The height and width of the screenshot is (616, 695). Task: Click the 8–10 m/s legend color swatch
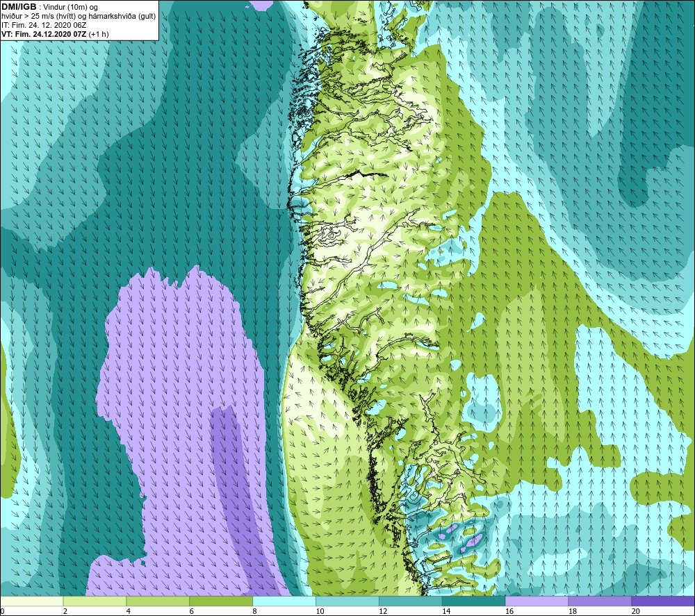(x=284, y=601)
